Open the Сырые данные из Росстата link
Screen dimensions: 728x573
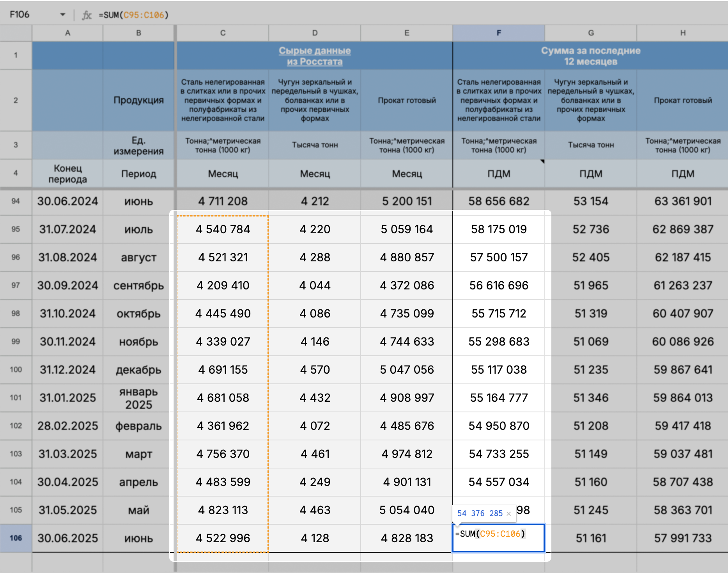(314, 56)
